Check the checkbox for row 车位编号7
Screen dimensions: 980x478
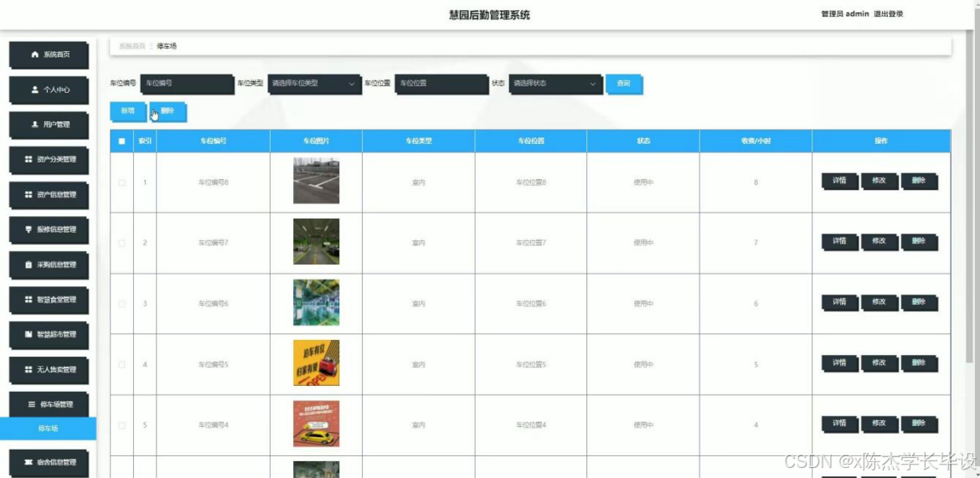click(122, 243)
